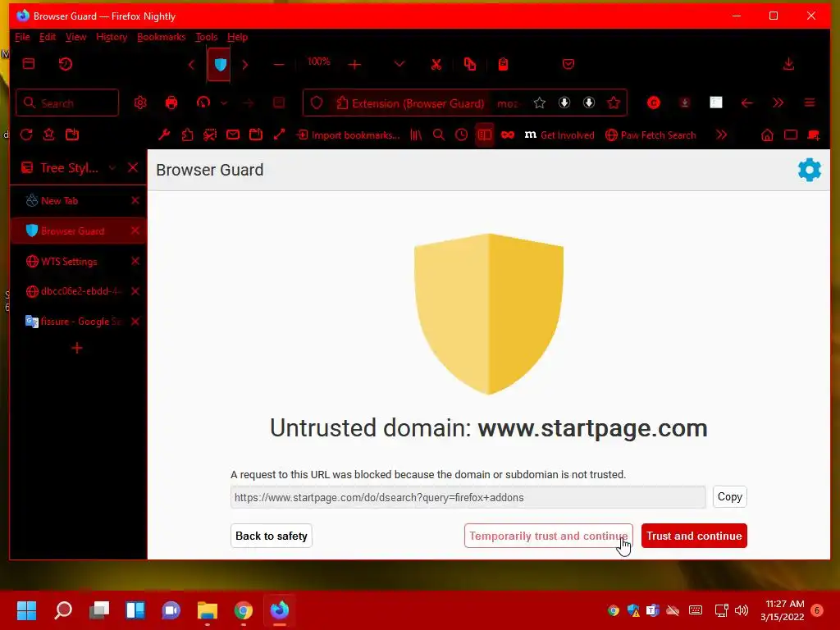Toggle the highlighted Sidebars icon
Image resolution: width=840 pixels, height=630 pixels.
(484, 135)
